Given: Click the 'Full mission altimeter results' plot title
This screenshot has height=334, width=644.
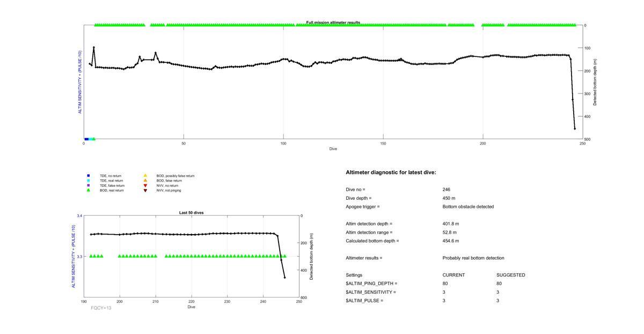Looking at the screenshot, I should (x=333, y=23).
